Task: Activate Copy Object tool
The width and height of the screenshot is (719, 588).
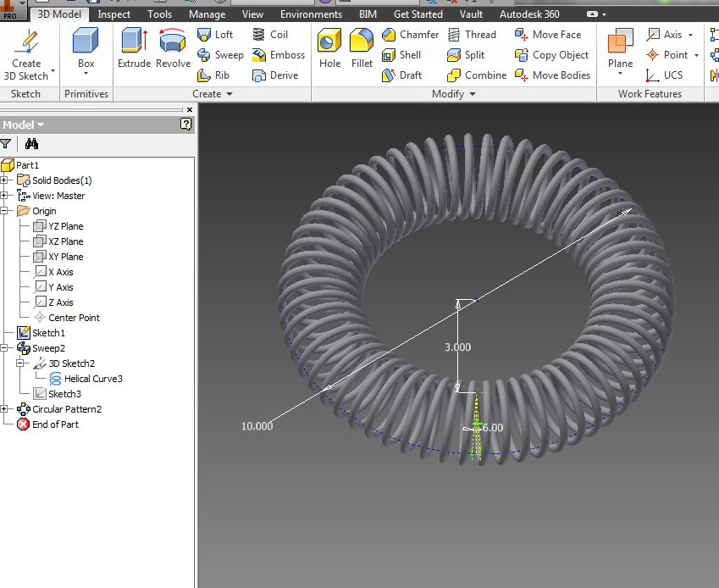Action: (551, 55)
